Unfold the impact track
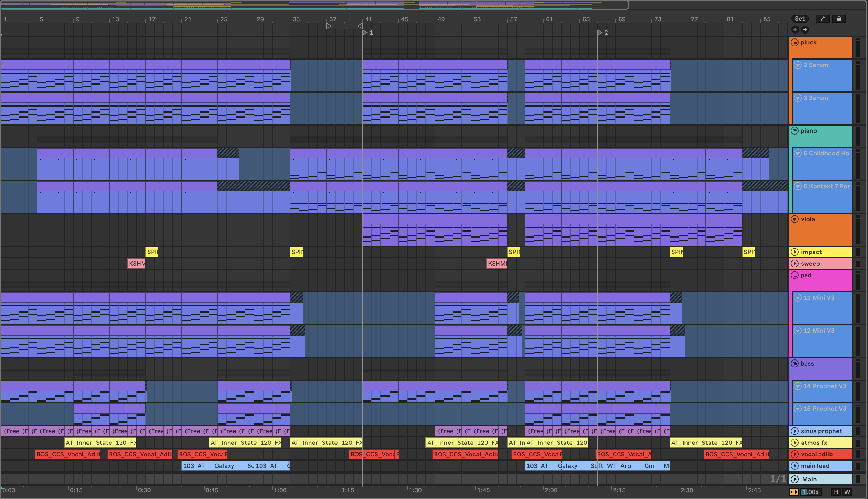Image resolution: width=868 pixels, height=499 pixels. click(x=795, y=252)
